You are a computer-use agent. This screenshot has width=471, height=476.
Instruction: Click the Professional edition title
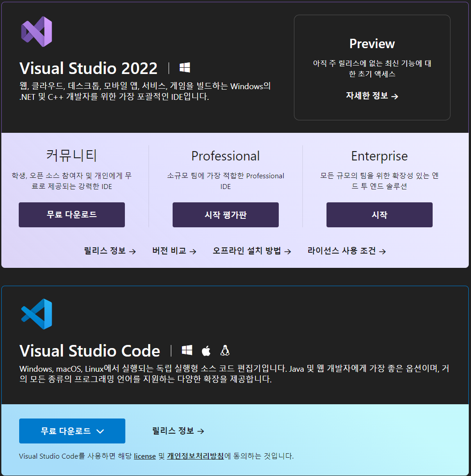[x=226, y=156]
